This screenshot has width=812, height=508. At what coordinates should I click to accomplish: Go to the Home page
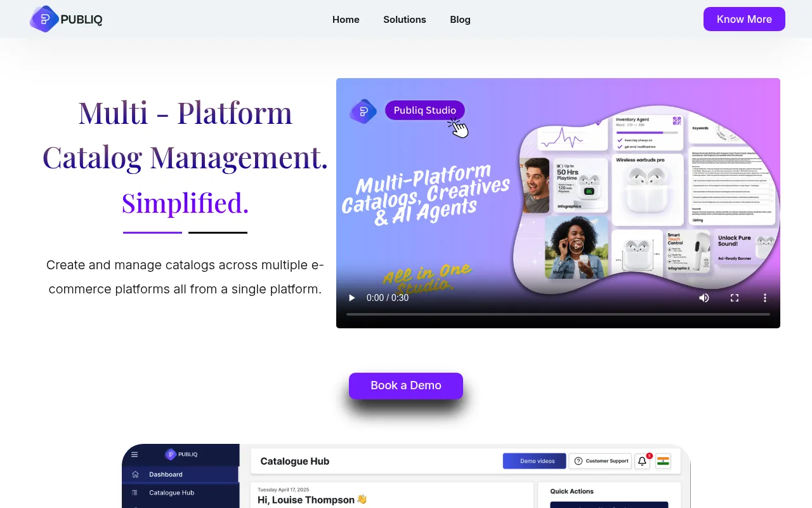point(346,20)
